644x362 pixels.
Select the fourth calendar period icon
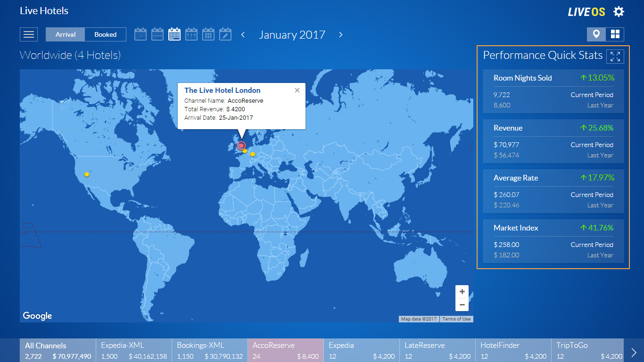click(191, 34)
